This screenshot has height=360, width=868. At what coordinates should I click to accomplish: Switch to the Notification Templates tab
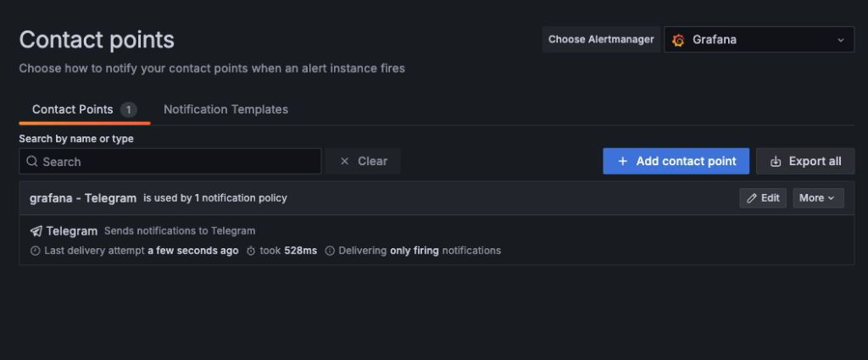(225, 109)
